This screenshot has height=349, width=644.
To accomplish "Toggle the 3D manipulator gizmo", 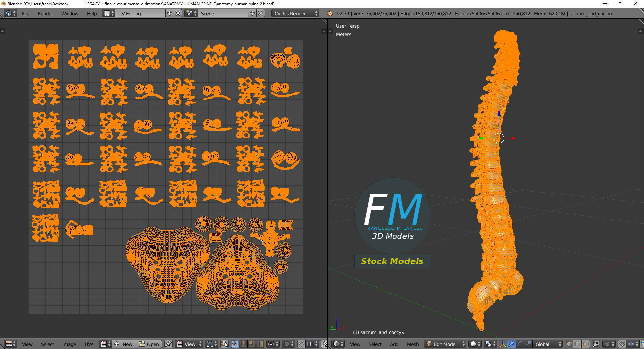I will (x=503, y=344).
